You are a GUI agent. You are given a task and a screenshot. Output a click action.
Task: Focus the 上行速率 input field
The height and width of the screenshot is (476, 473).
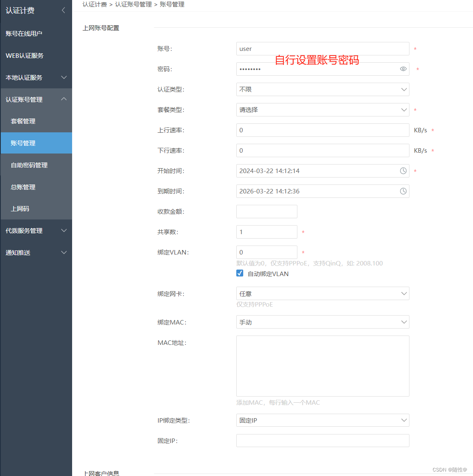click(323, 130)
